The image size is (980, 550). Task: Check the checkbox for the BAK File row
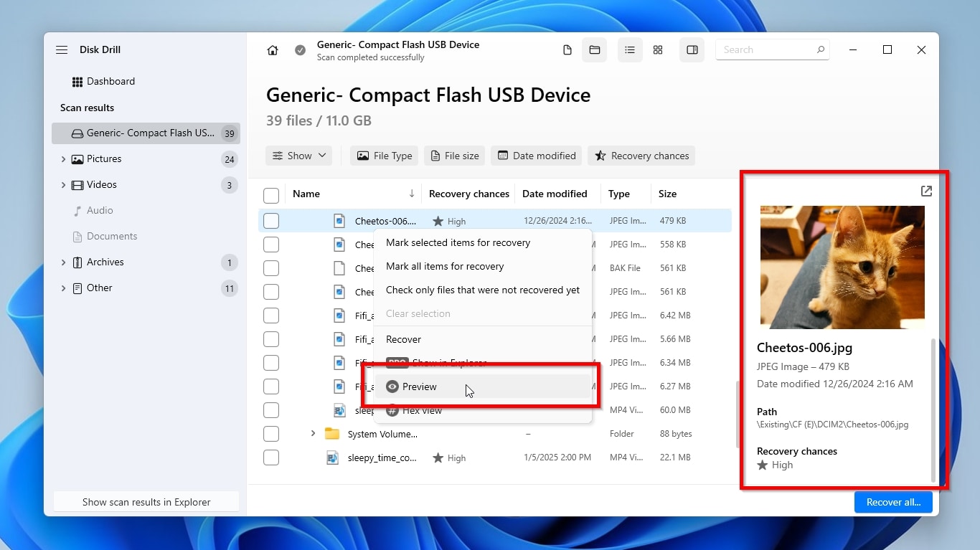[x=271, y=268]
